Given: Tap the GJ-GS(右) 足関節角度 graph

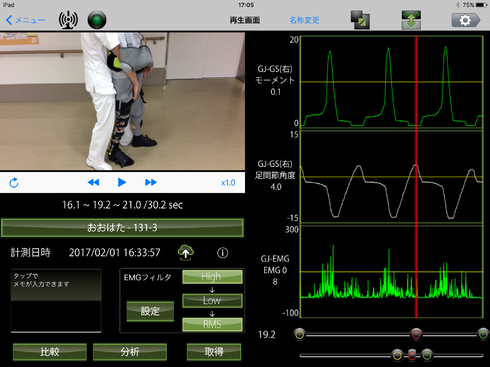Looking at the screenshot, I should (x=392, y=177).
